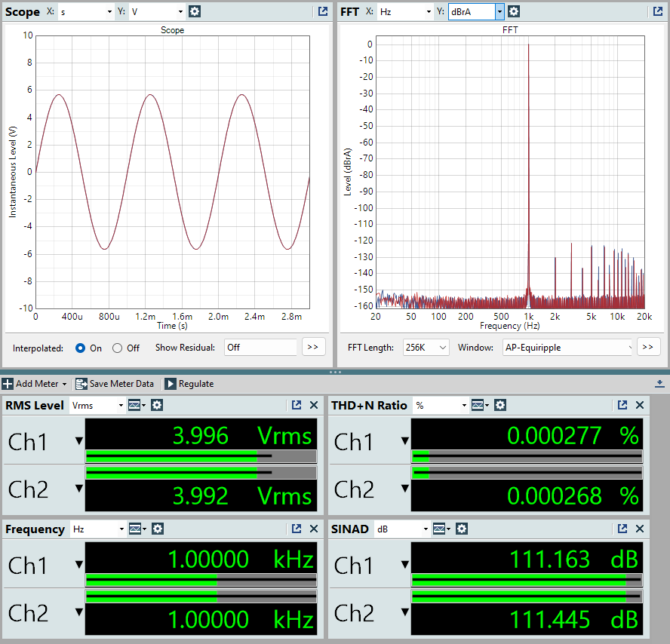Expand Ch1 options in RMS Level meter
670x644 pixels.
pyautogui.click(x=78, y=442)
